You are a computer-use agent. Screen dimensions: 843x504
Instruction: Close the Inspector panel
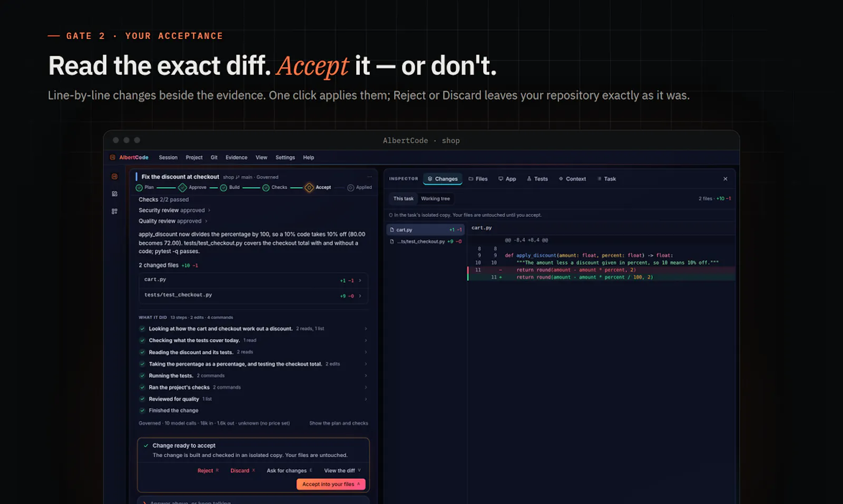click(726, 179)
